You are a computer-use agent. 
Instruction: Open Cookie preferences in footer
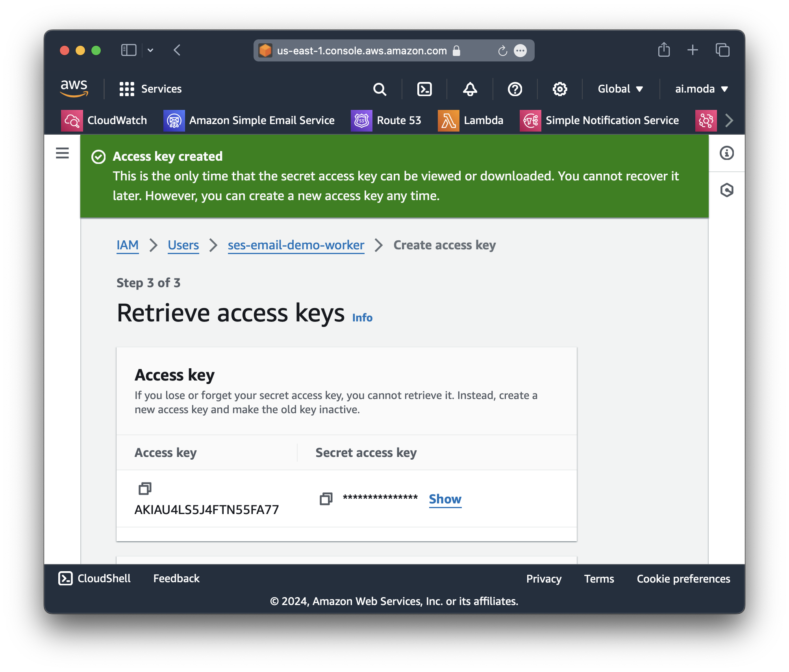[683, 579]
